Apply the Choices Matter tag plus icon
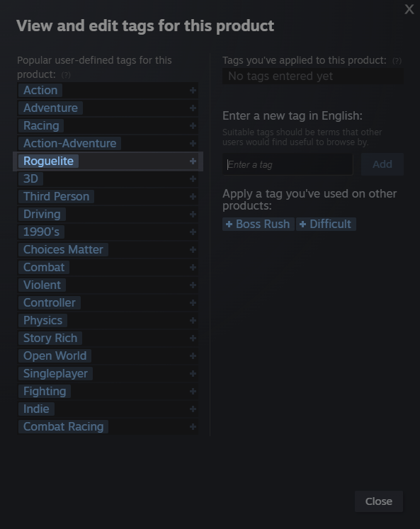The width and height of the screenshot is (420, 529). 193,250
